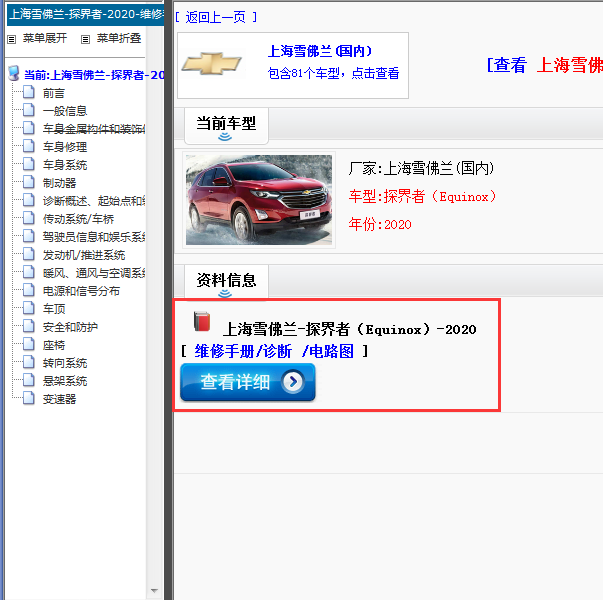Click the 菜单折叠 collapse menu icon

click(x=85, y=39)
